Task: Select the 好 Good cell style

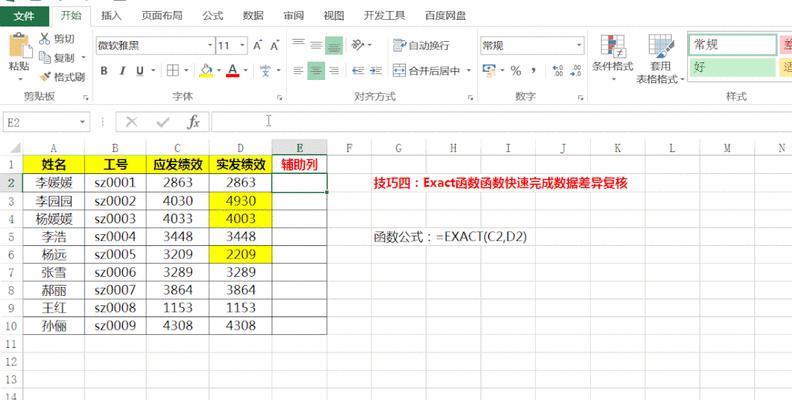Action: point(732,67)
